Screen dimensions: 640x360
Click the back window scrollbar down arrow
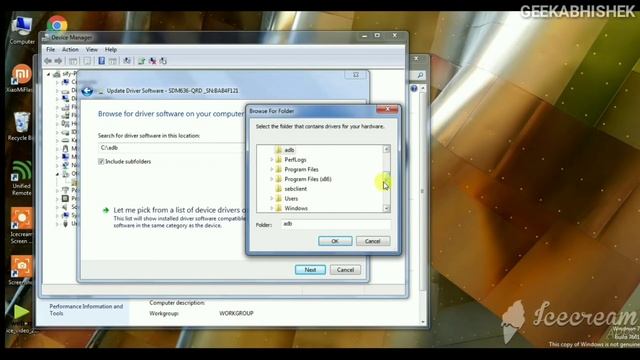pos(422,322)
